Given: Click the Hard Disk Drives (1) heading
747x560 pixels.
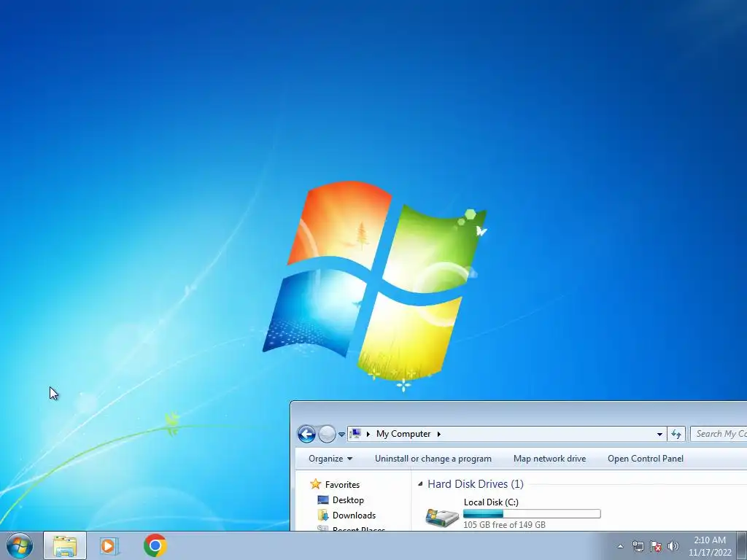Looking at the screenshot, I should pos(476,484).
